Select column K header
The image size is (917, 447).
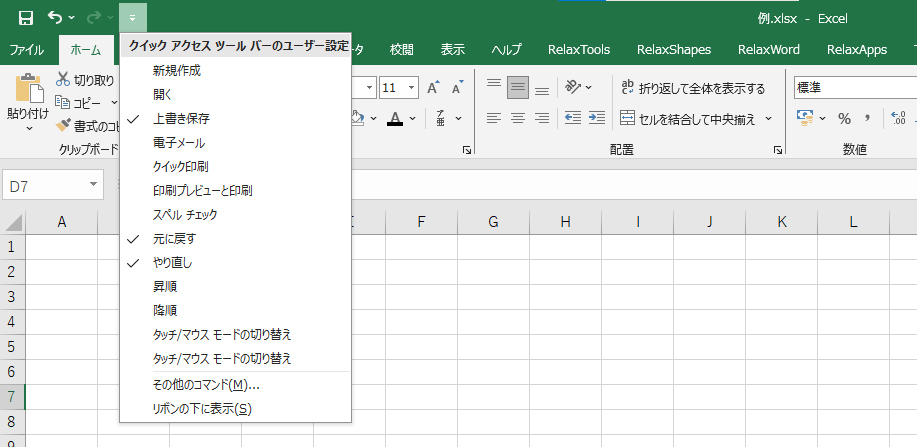click(x=781, y=222)
